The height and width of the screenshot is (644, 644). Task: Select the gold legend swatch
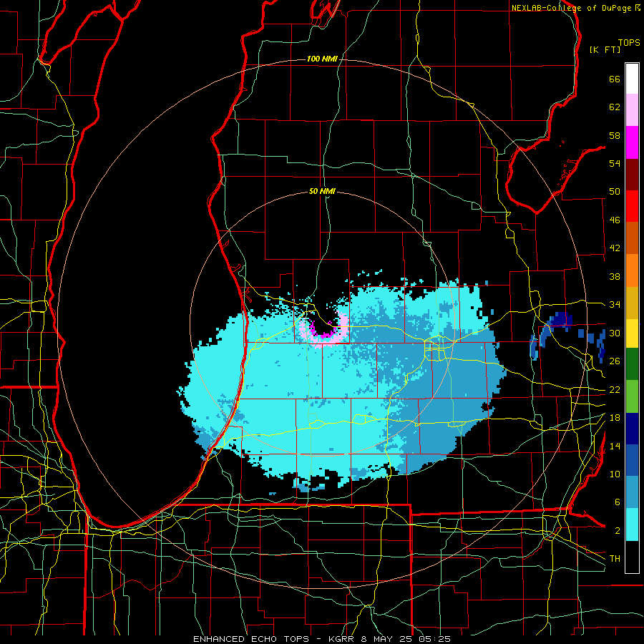coord(632,303)
